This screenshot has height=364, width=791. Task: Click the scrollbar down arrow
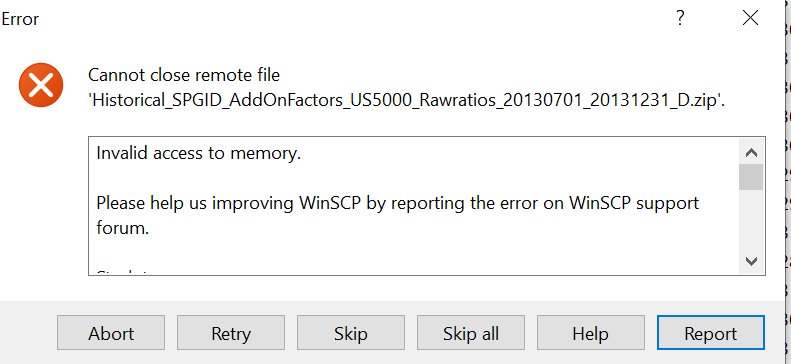[x=751, y=261]
